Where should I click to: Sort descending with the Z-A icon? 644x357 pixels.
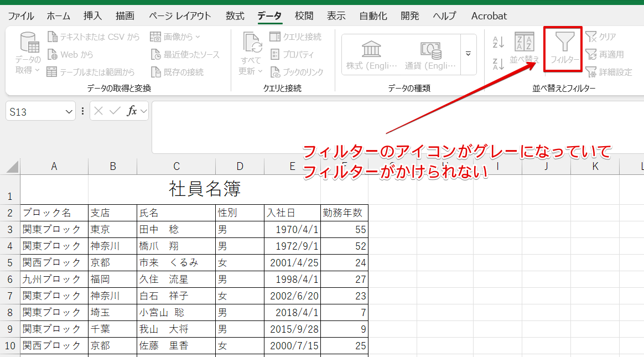(498, 63)
